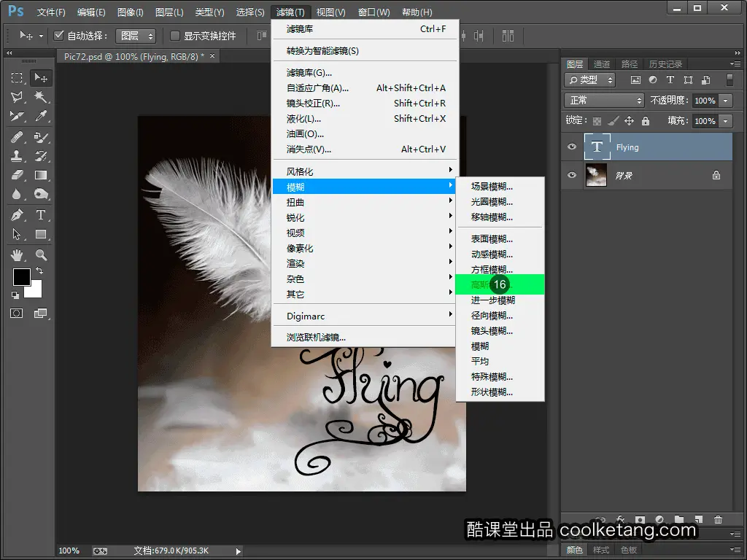
Task: Toggle the layer filtering on/off switch
Action: [x=729, y=80]
